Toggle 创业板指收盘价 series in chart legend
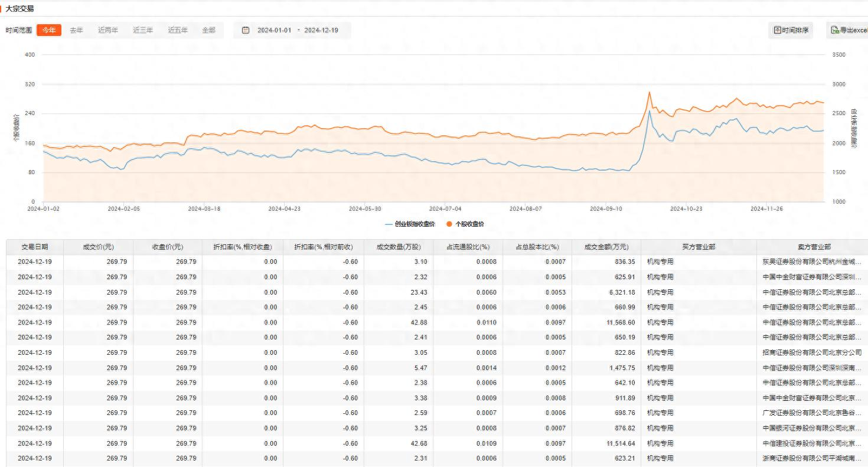 pyautogui.click(x=415, y=224)
